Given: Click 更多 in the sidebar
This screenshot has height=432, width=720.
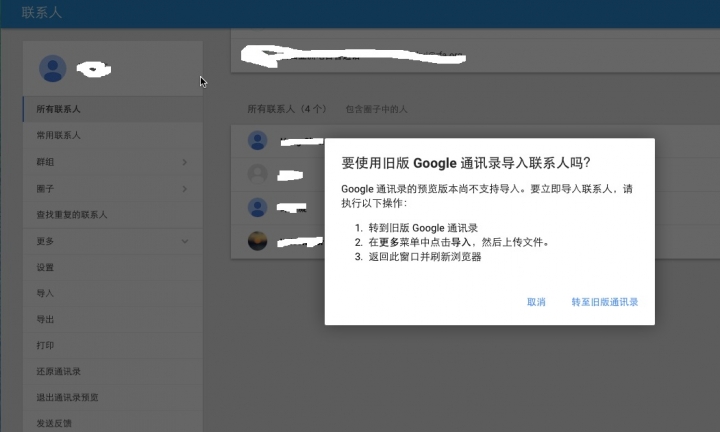Looking at the screenshot, I should (x=113, y=241).
